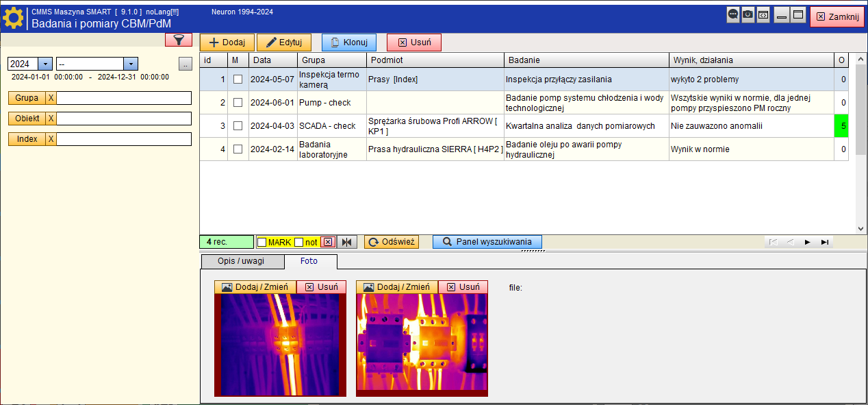
Task: Click the invert selection icon next to MARK
Action: point(347,242)
